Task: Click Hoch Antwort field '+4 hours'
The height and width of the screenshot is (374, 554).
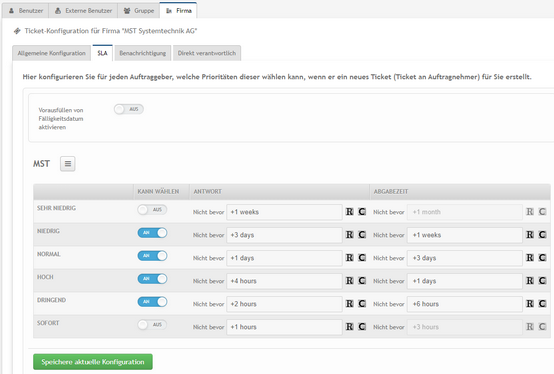Action: [x=284, y=281]
